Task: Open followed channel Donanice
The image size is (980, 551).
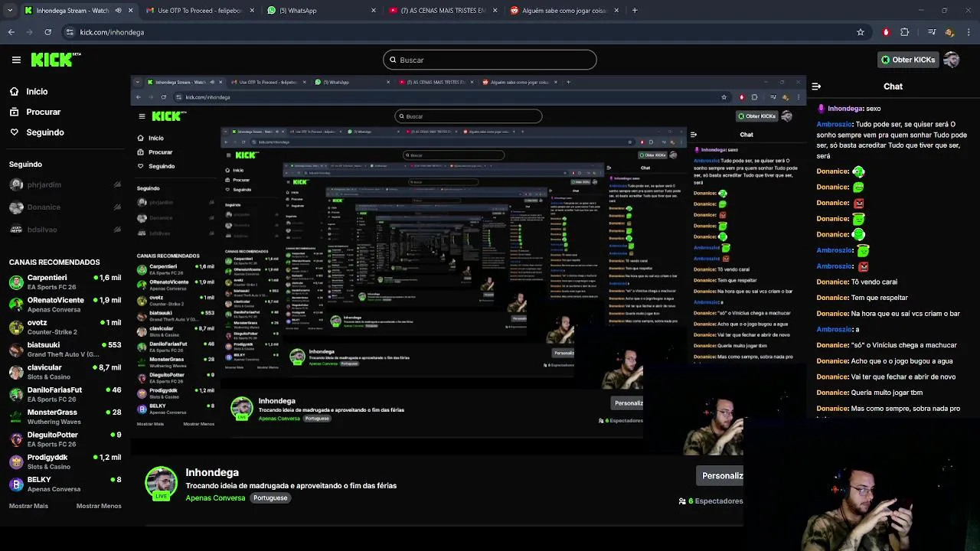Action: pos(65,207)
